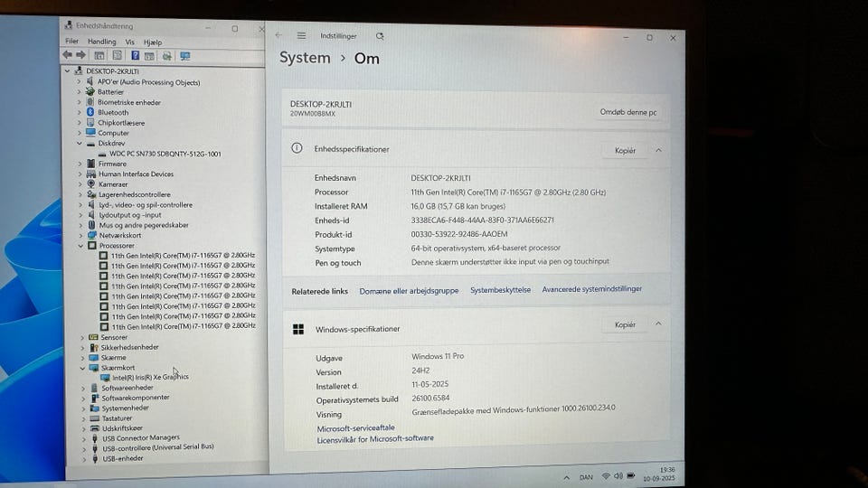
Task: Select Chipkortlæsere category
Action: (121, 122)
